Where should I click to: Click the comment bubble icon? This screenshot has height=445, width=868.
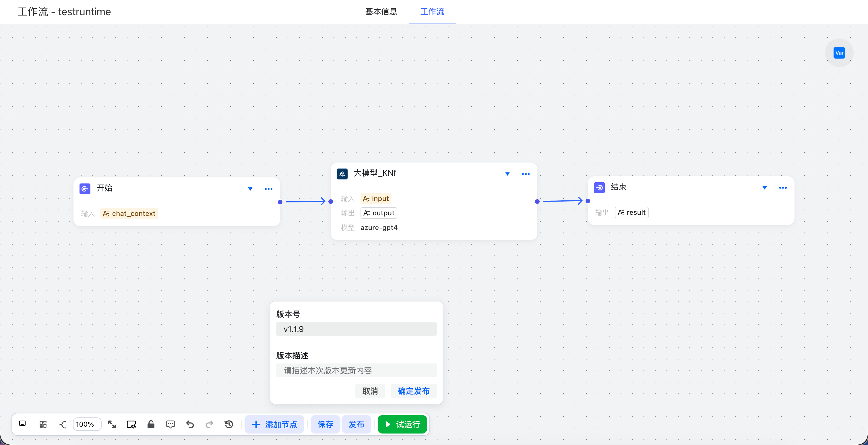point(170,424)
